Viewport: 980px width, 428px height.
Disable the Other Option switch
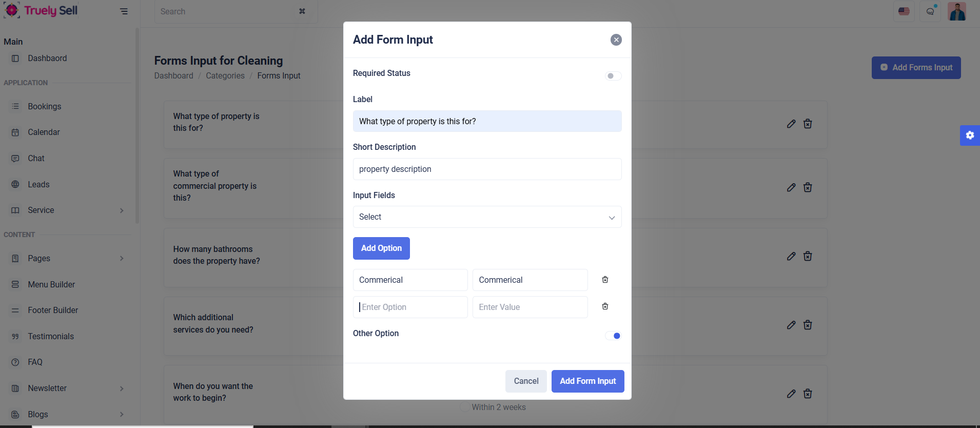tap(613, 336)
